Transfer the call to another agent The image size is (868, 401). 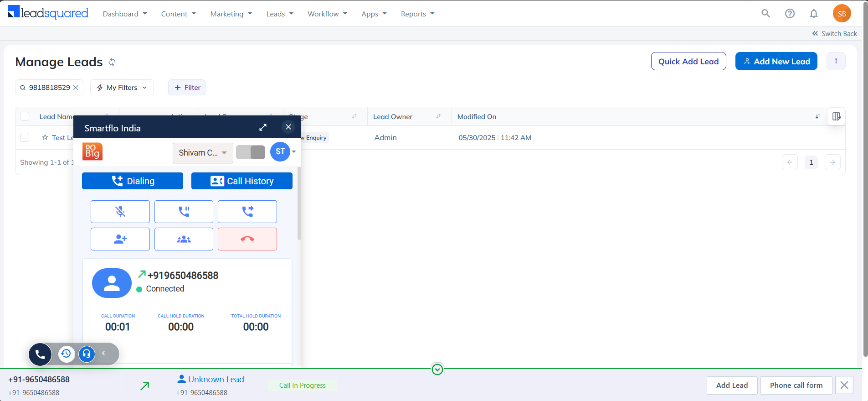click(x=247, y=212)
